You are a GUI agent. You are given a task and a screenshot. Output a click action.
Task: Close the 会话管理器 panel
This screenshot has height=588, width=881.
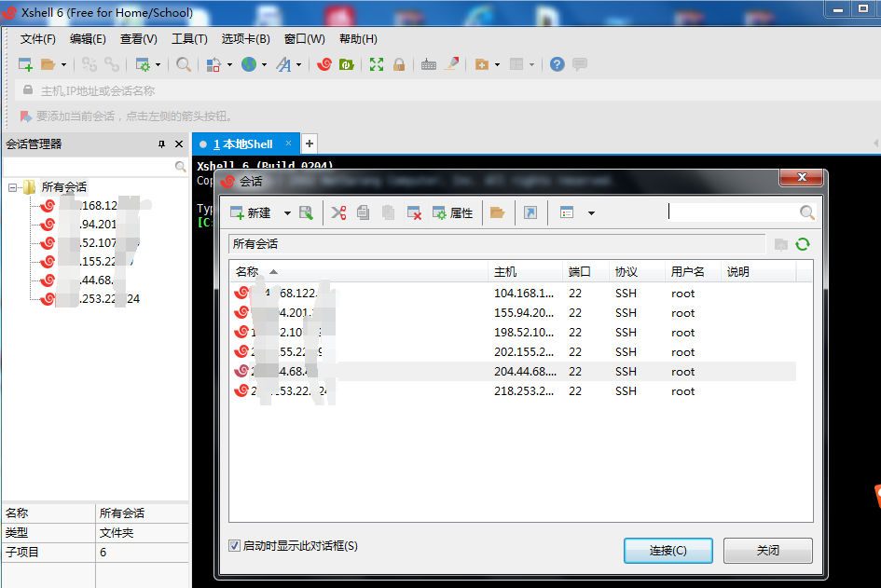(x=179, y=144)
